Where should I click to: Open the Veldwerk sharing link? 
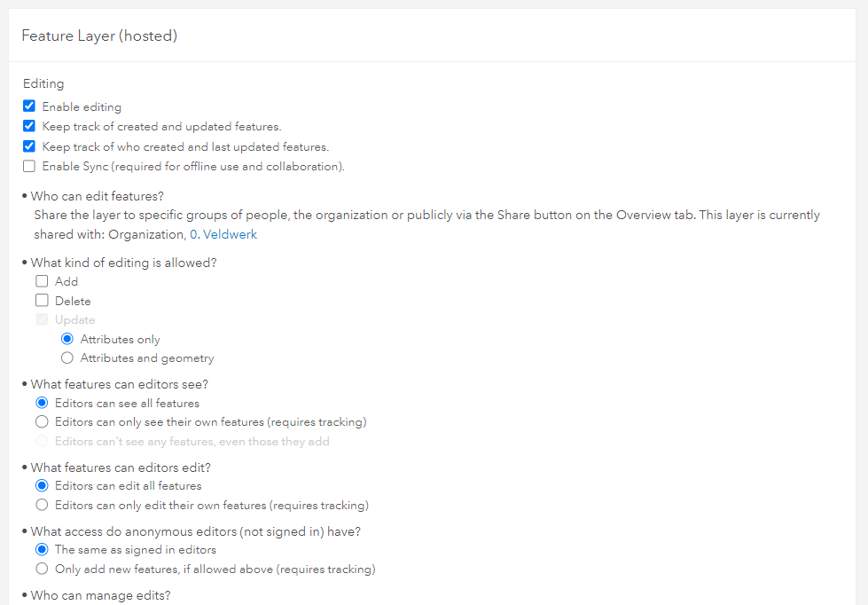point(231,233)
